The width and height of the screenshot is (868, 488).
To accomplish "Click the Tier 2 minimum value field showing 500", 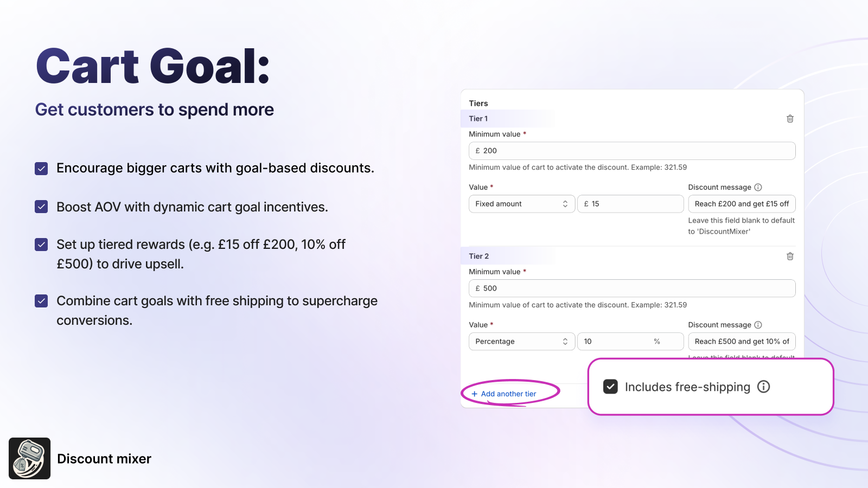I will (x=632, y=288).
